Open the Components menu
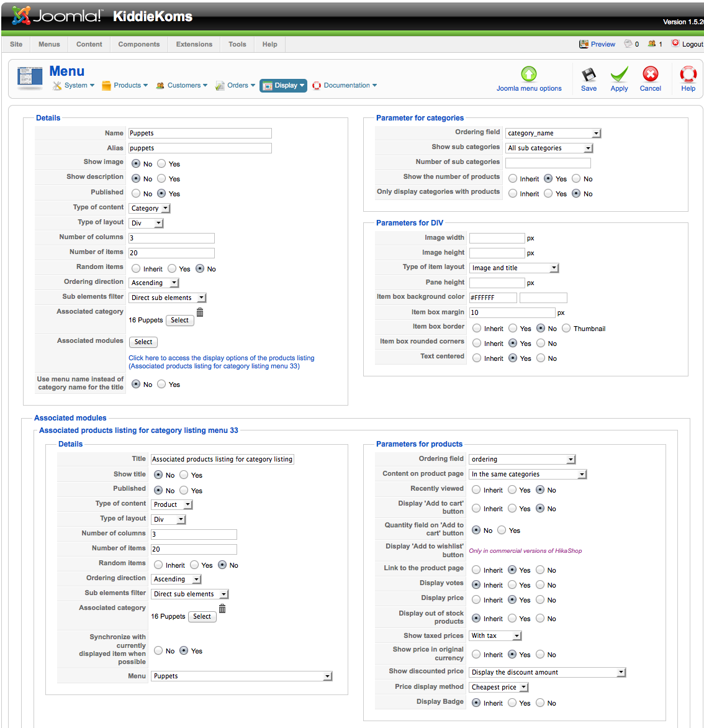The width and height of the screenshot is (704, 728). [x=139, y=44]
